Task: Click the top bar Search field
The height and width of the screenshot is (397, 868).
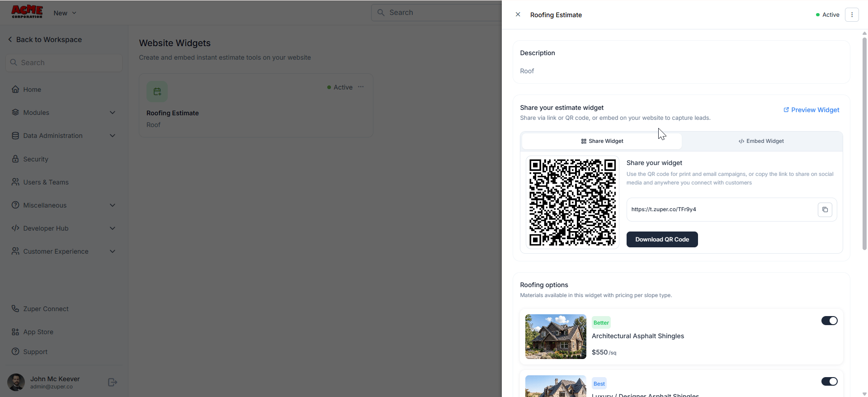Action: [x=436, y=13]
